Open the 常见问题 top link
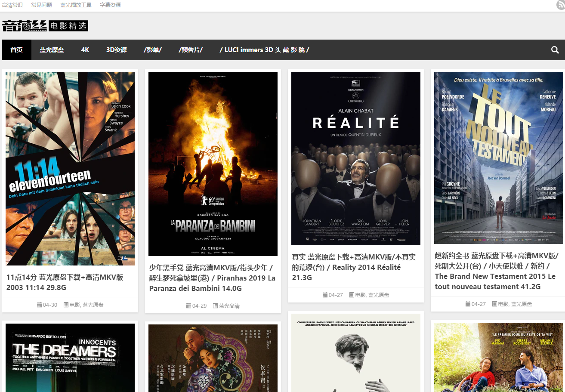 pos(41,5)
